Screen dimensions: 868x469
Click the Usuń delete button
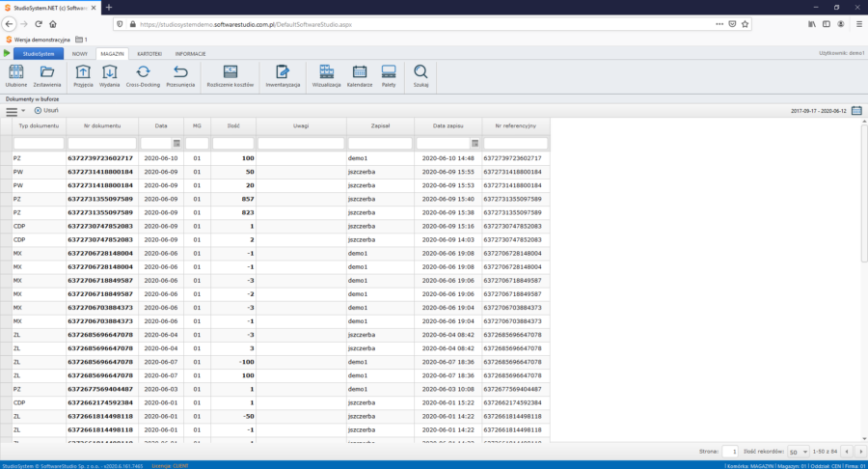[x=46, y=111]
